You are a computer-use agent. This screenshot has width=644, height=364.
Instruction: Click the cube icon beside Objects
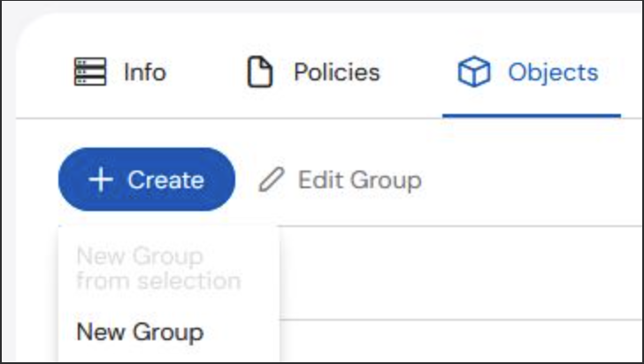pyautogui.click(x=474, y=72)
